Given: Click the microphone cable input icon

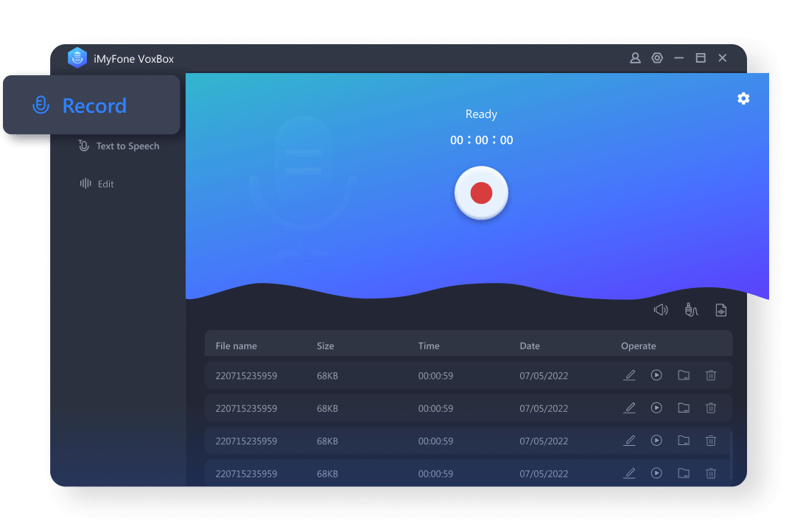Looking at the screenshot, I should (691, 310).
